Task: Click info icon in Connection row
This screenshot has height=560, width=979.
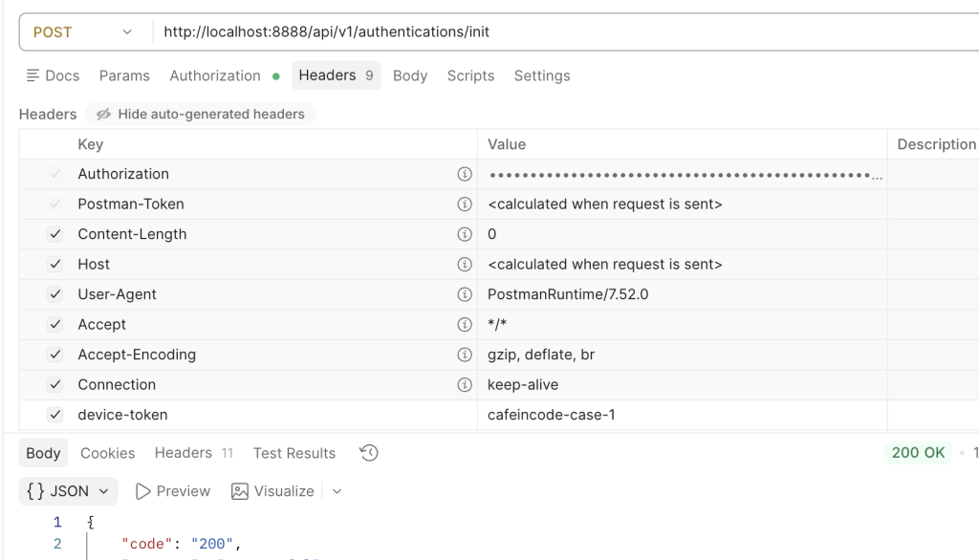Action: point(465,384)
